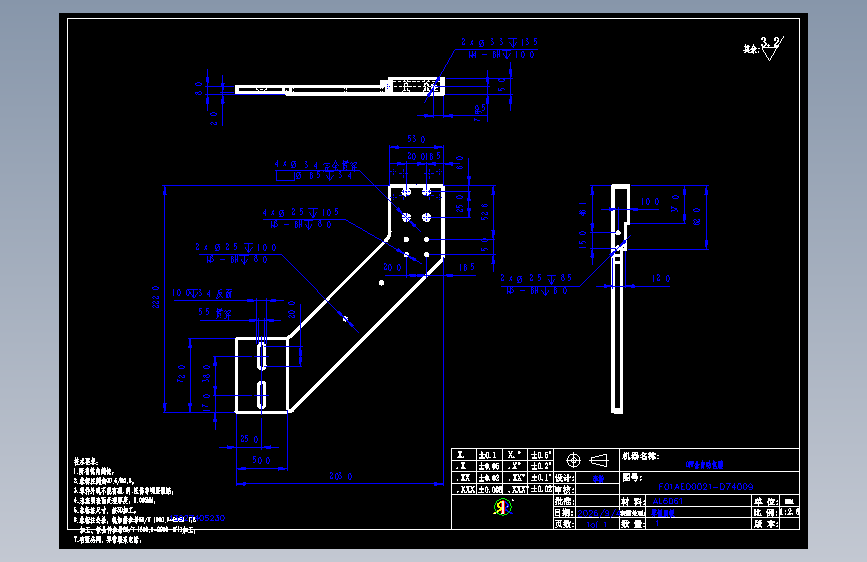
Task: Select hole callout '4 x Ø 3.4 完全贯穿'
Action: point(316,165)
